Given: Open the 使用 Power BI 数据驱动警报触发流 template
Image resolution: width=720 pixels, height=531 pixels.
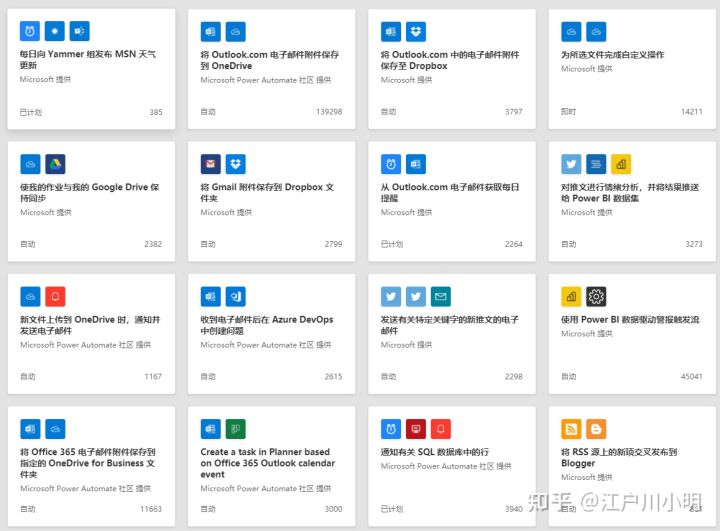Looking at the screenshot, I should click(x=632, y=334).
